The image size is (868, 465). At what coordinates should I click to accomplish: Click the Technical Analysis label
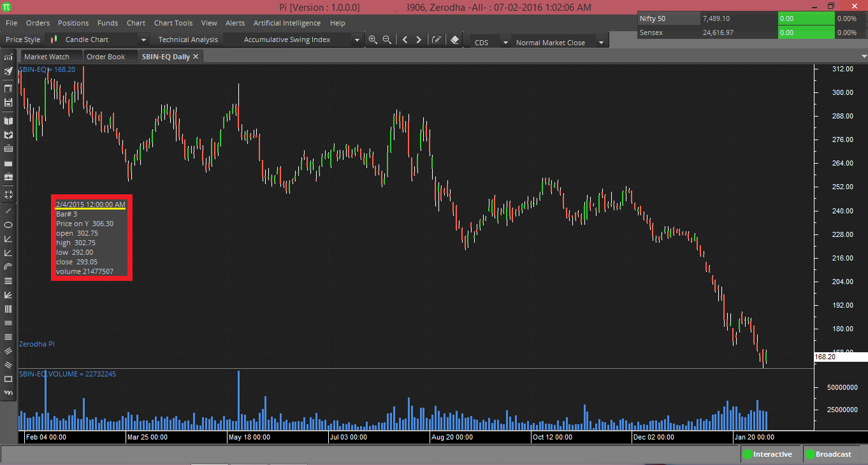188,39
